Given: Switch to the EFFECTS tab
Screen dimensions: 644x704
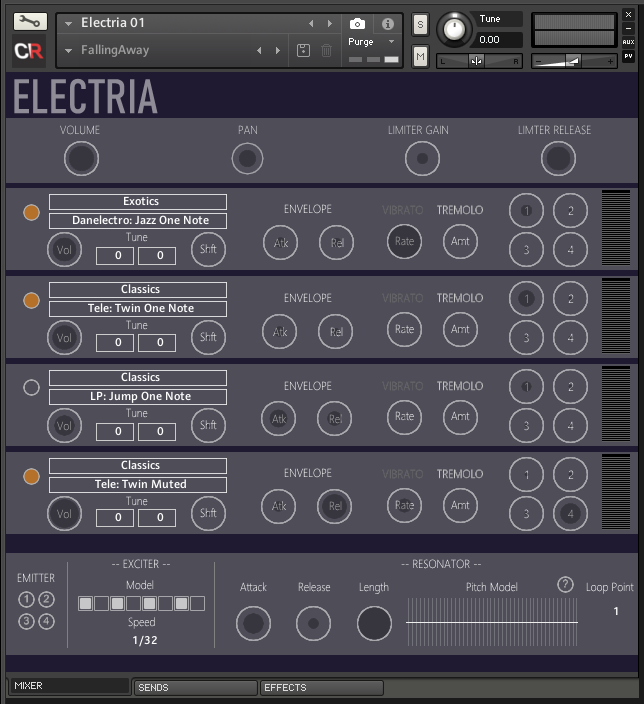Looking at the screenshot, I should pyautogui.click(x=322, y=687).
